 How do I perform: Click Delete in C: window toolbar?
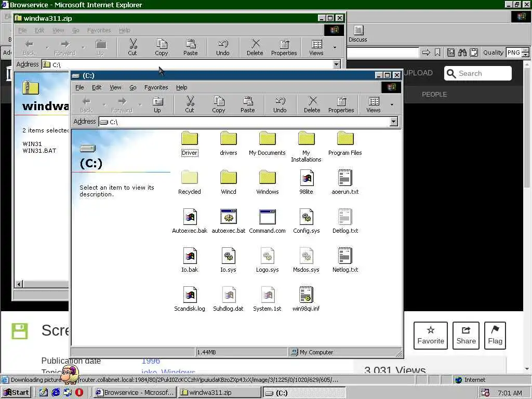tap(312, 104)
